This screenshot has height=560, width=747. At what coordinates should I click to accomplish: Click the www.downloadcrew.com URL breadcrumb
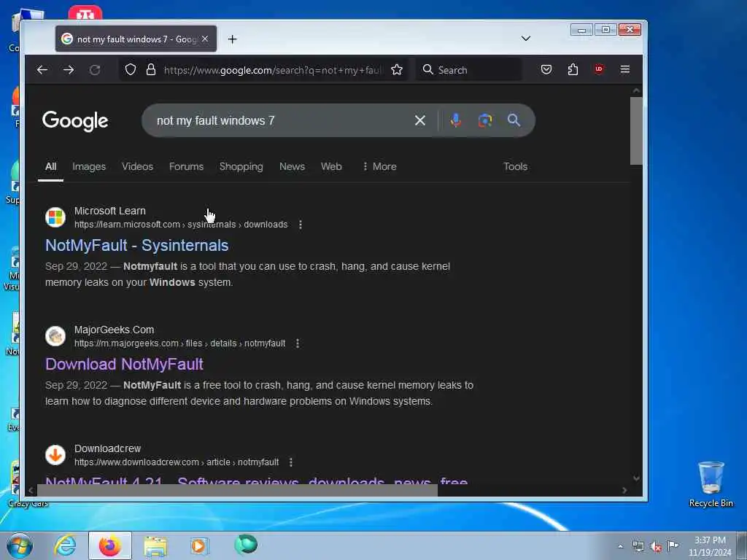tap(177, 462)
